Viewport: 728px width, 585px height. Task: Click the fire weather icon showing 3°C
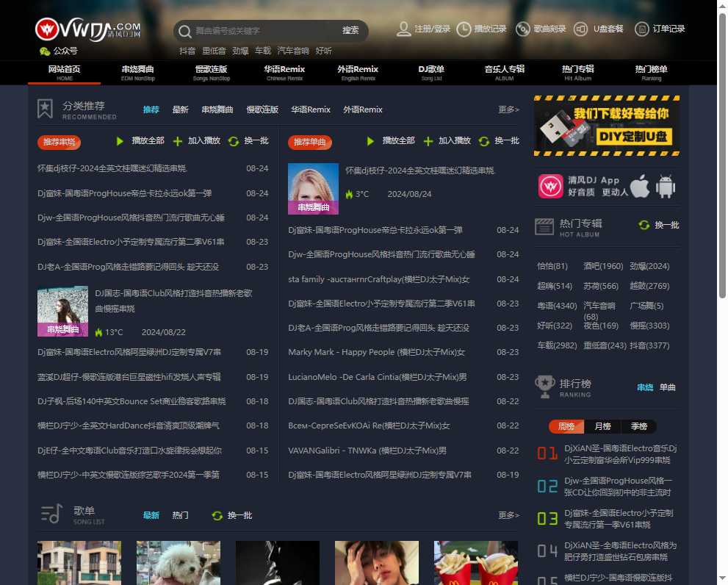pos(350,192)
